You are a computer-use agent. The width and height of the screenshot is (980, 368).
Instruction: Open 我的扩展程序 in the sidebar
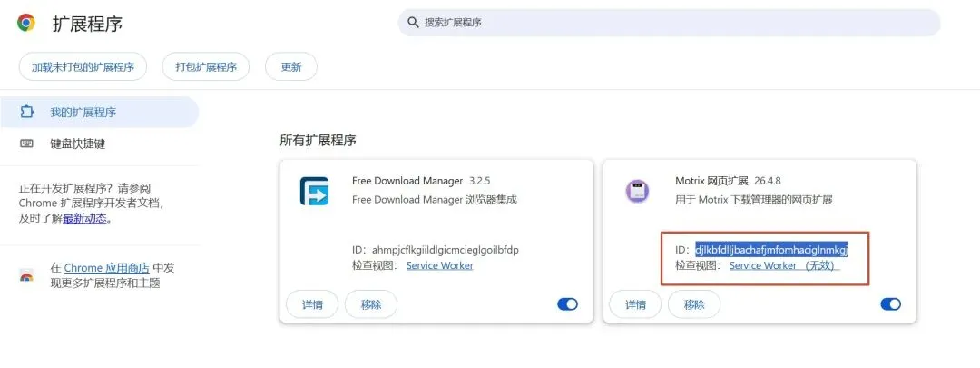coord(100,113)
